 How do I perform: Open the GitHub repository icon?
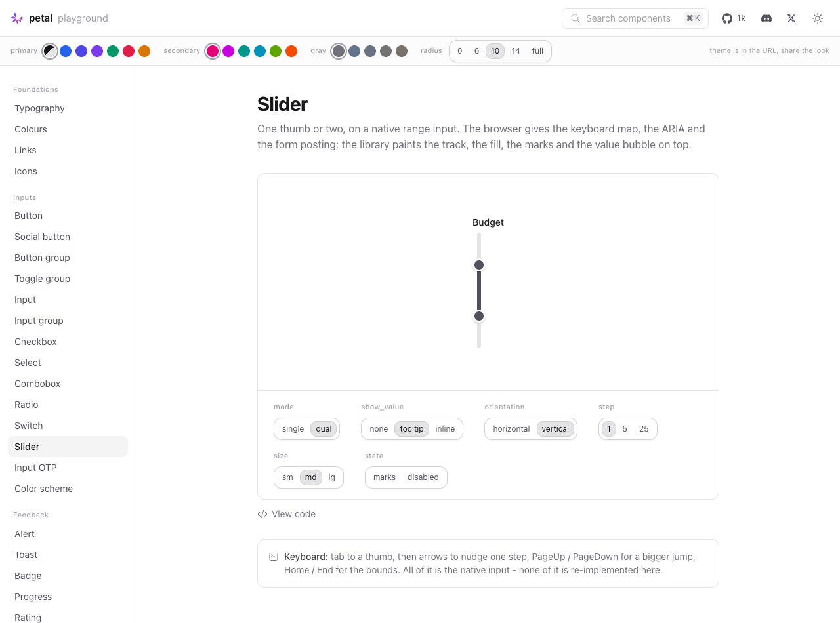[727, 18]
